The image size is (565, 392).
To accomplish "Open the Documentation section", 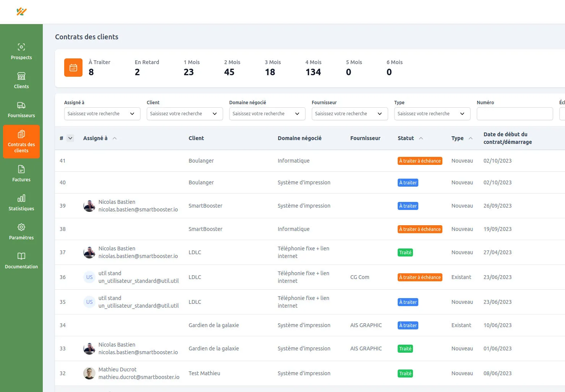I will tap(21, 260).
